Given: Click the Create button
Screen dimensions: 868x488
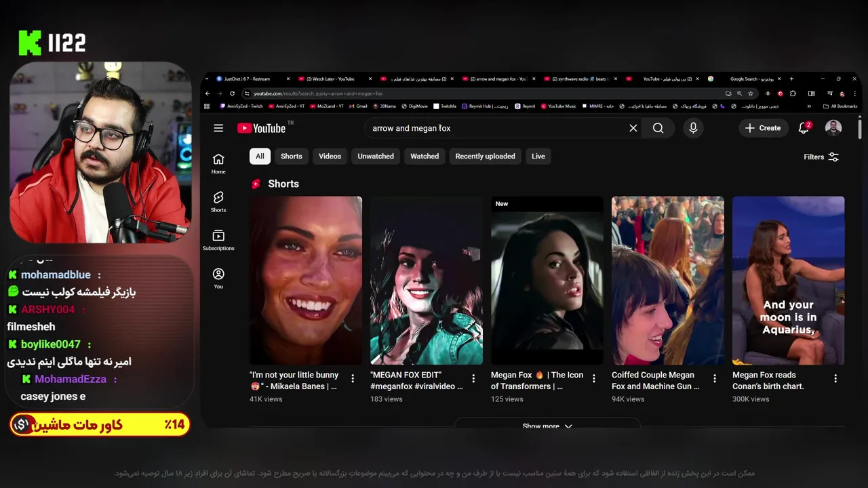Looking at the screenshot, I should [x=763, y=128].
